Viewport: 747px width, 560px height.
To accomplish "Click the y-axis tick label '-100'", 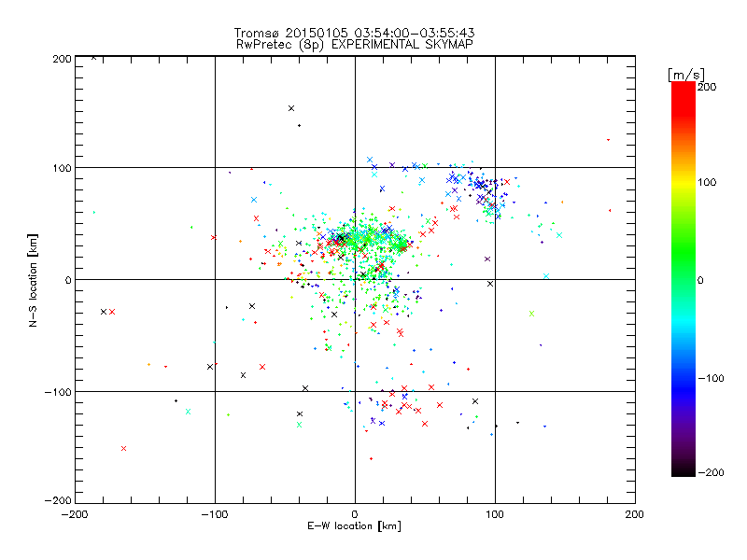I will (x=58, y=392).
